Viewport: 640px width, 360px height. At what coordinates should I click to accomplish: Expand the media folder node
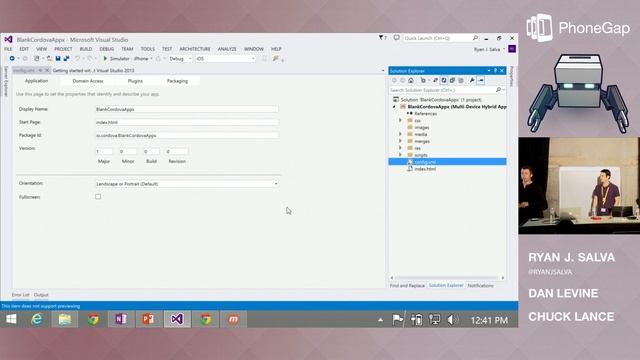[x=400, y=134]
